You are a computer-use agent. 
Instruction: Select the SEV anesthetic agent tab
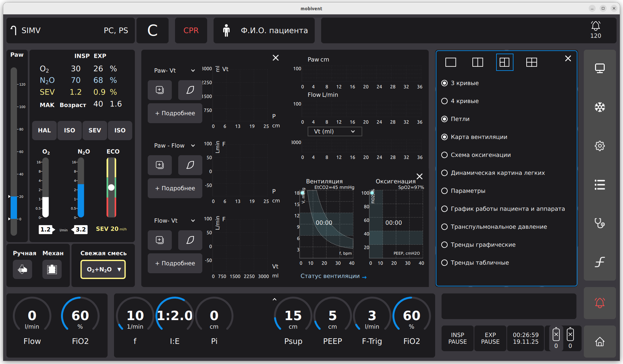click(95, 131)
